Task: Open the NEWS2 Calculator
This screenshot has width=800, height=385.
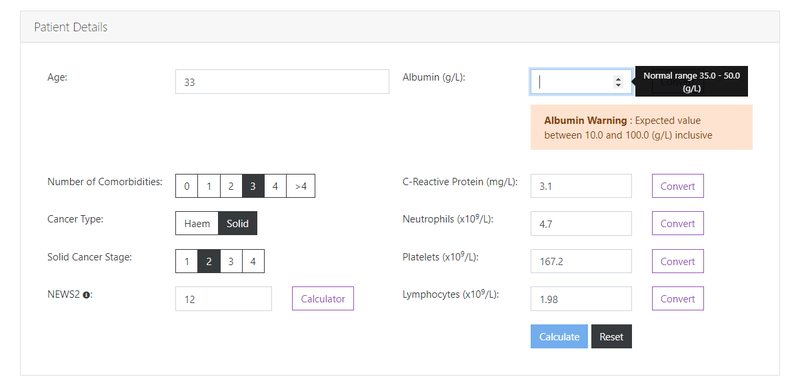Action: [x=323, y=299]
